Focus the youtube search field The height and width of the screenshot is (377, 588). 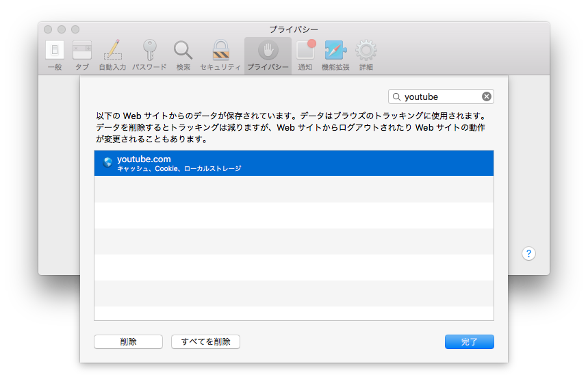(x=441, y=96)
